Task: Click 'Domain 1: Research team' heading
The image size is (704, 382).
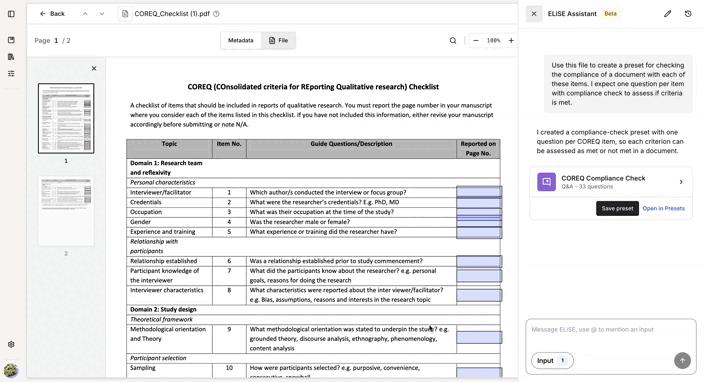Action: pyautogui.click(x=166, y=168)
